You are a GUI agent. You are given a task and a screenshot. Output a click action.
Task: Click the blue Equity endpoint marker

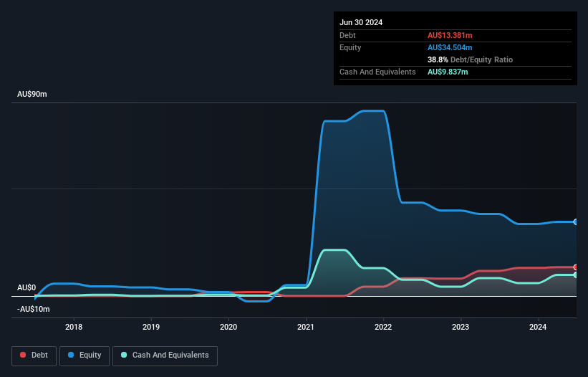click(576, 222)
